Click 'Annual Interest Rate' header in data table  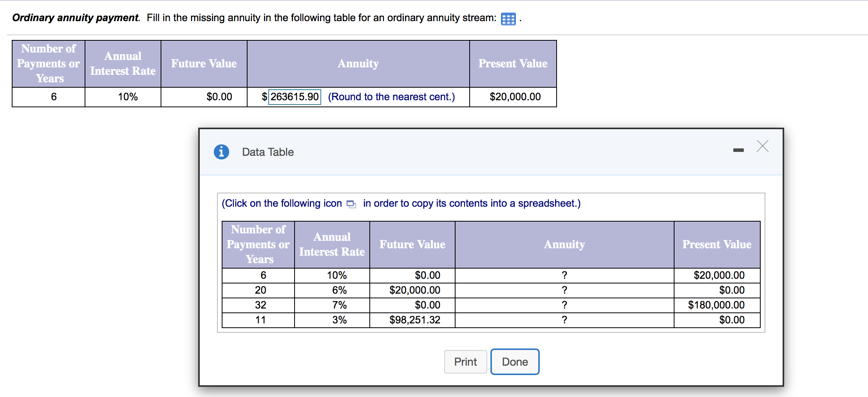tap(332, 244)
